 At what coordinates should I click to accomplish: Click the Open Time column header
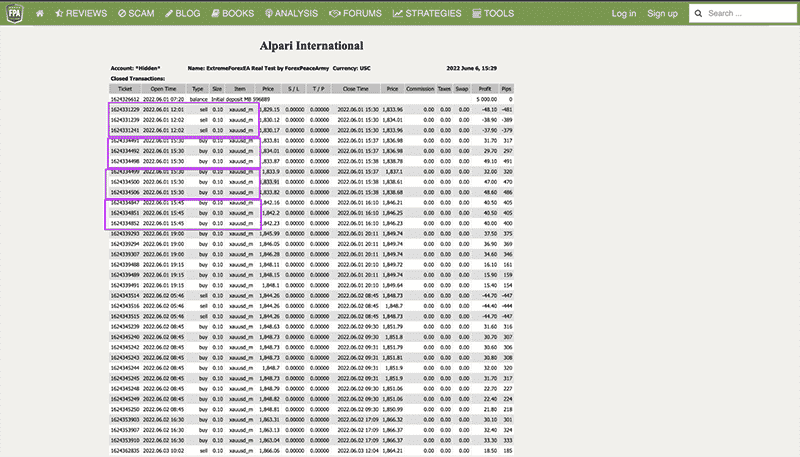point(163,89)
